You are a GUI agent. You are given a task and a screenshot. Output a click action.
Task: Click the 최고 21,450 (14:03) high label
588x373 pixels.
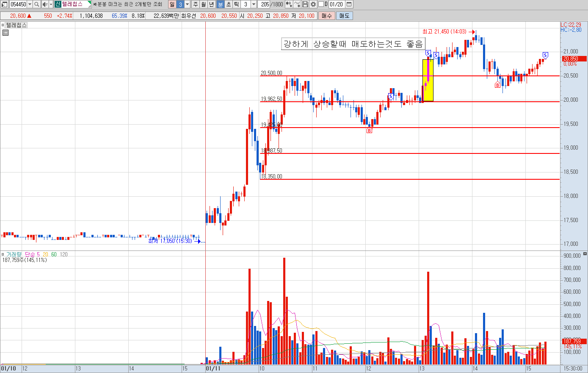coord(444,32)
